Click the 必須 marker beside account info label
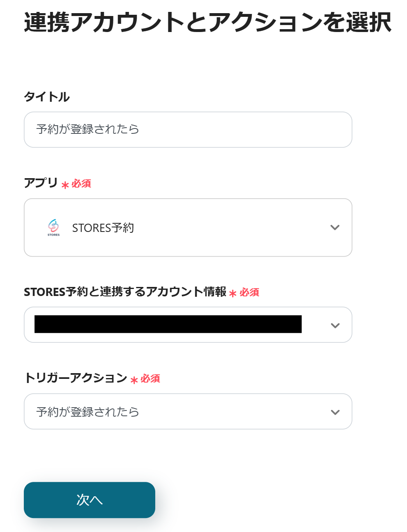407x532 pixels. coord(249,292)
